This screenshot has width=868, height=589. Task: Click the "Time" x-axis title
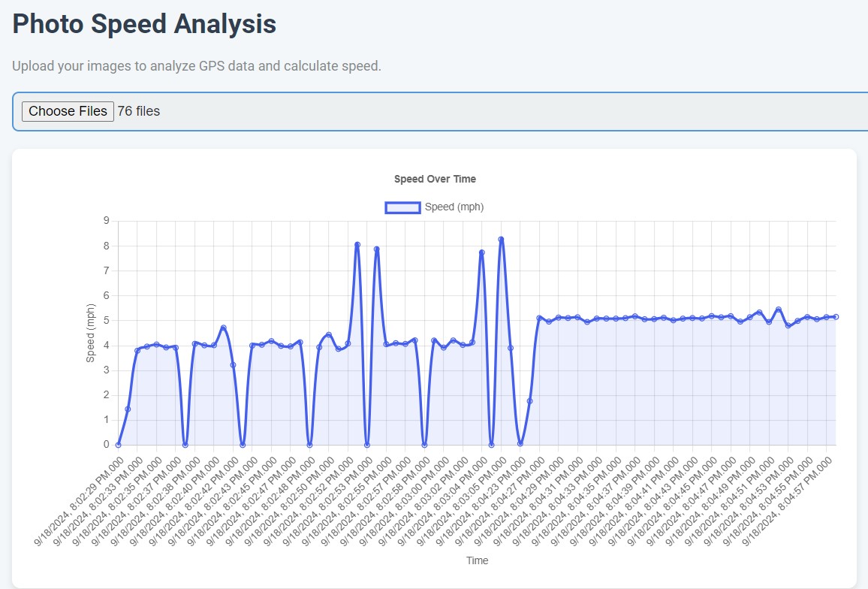click(477, 560)
